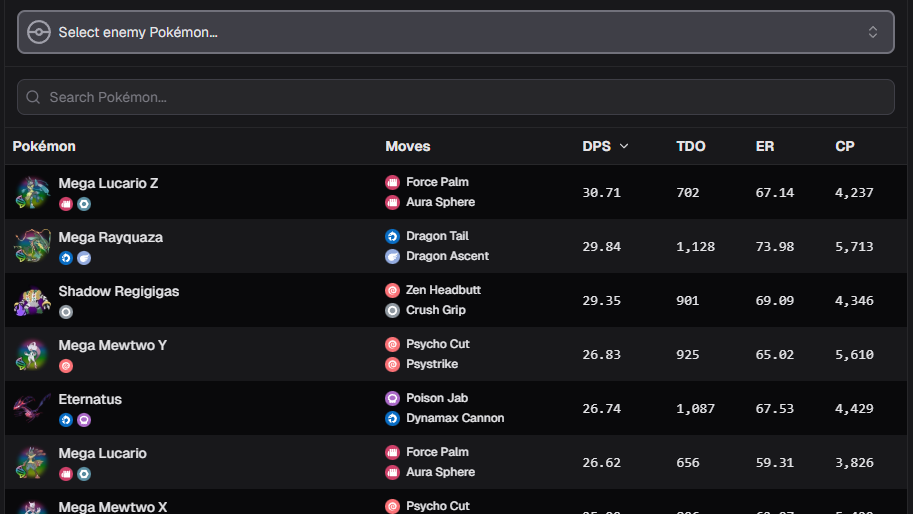
Task: Click the up-down chevron on enemy selector
Action: pos(873,32)
